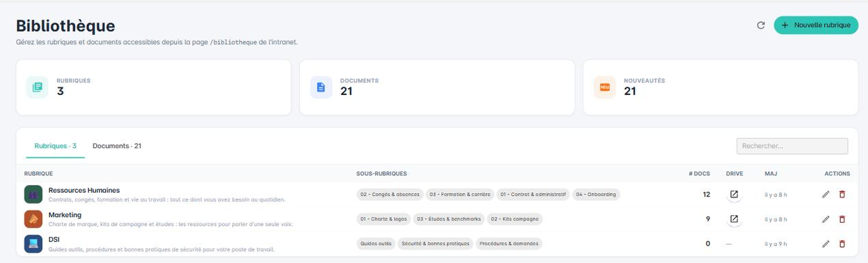Select the '03 - Formation & carrière' tag
Image resolution: width=868 pixels, height=263 pixels.
pos(460,194)
